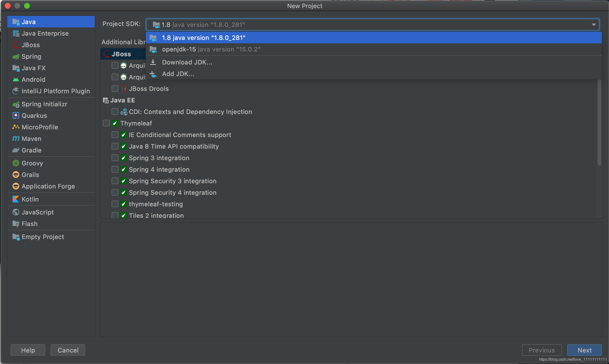
Task: Check Spring Security 3 integration
Action: [115, 181]
